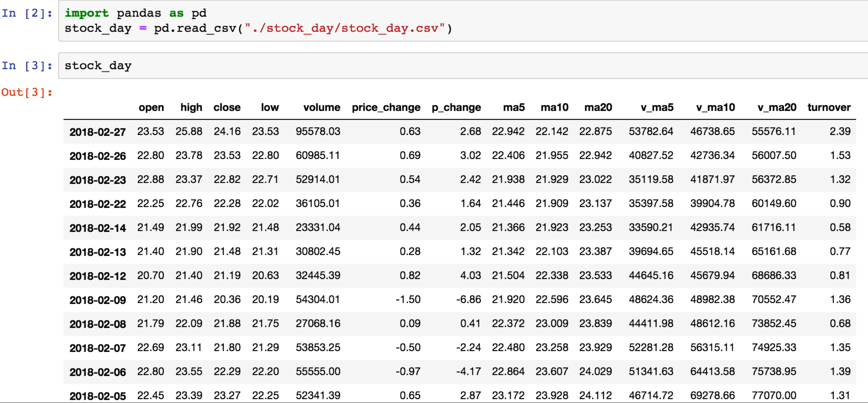This screenshot has width=868, height=403.
Task: Click the v_ma20 value 61716.11
Action: pos(774,227)
